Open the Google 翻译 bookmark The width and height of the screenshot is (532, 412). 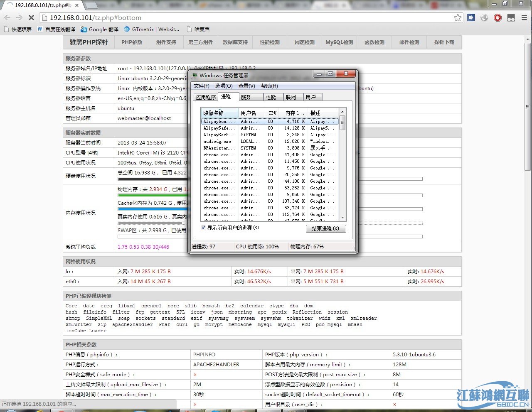(x=100, y=29)
